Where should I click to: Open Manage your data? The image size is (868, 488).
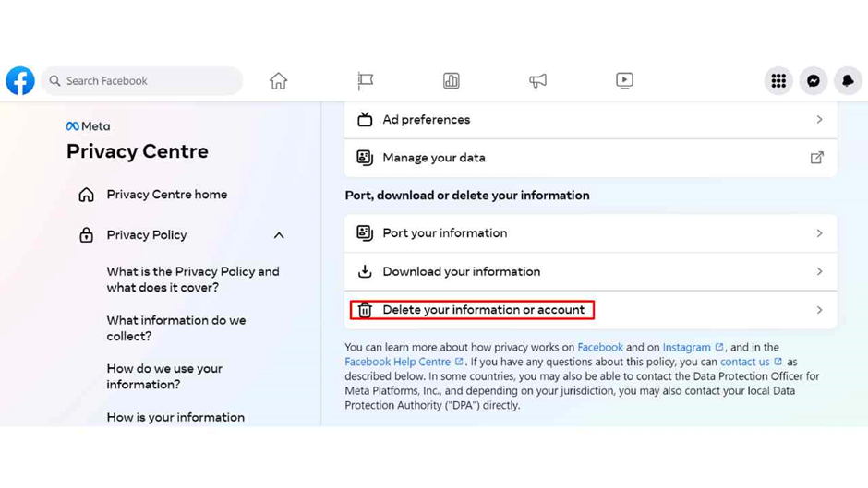coord(590,158)
